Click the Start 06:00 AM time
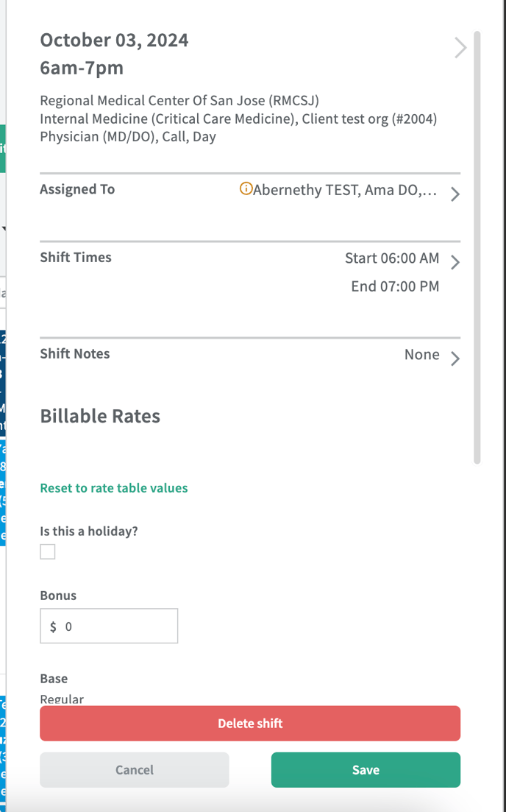506x812 pixels. tap(392, 258)
